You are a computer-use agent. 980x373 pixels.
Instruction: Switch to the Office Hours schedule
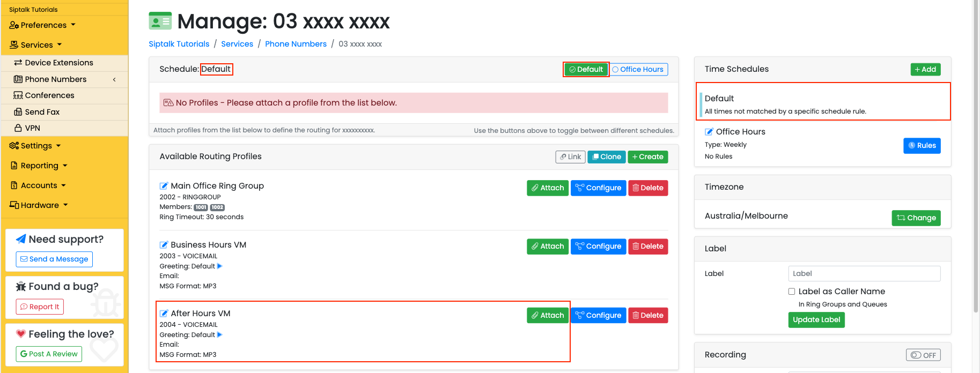point(638,69)
